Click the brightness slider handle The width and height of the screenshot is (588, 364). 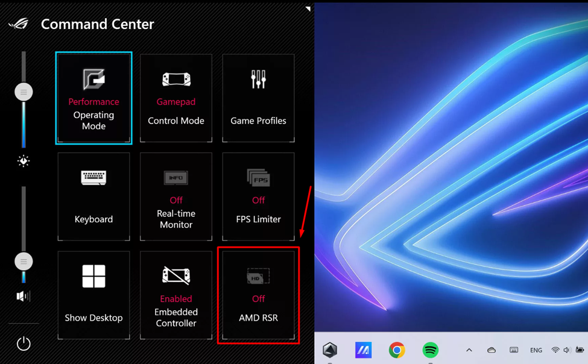tap(24, 92)
